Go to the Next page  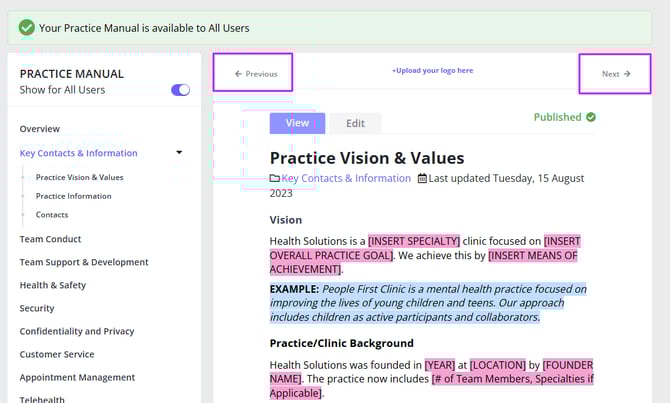[x=615, y=74]
